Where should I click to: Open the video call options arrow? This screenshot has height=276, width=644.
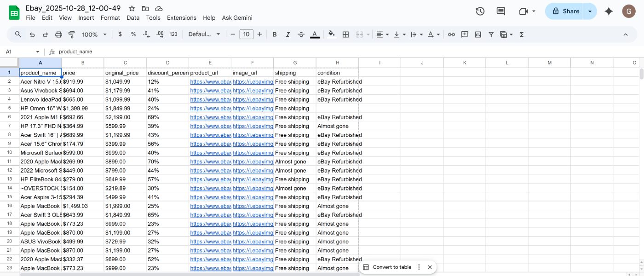tap(534, 11)
